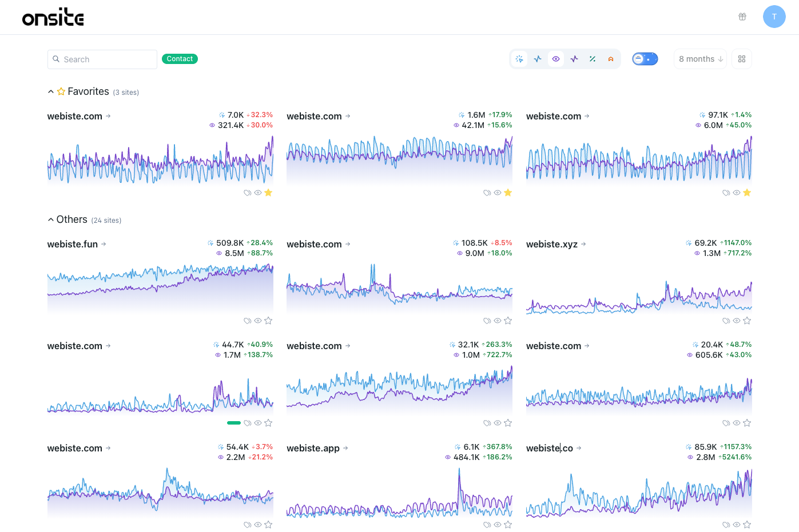This screenshot has height=532, width=799.
Task: Select the orange chevrons metric icon
Action: coord(611,59)
